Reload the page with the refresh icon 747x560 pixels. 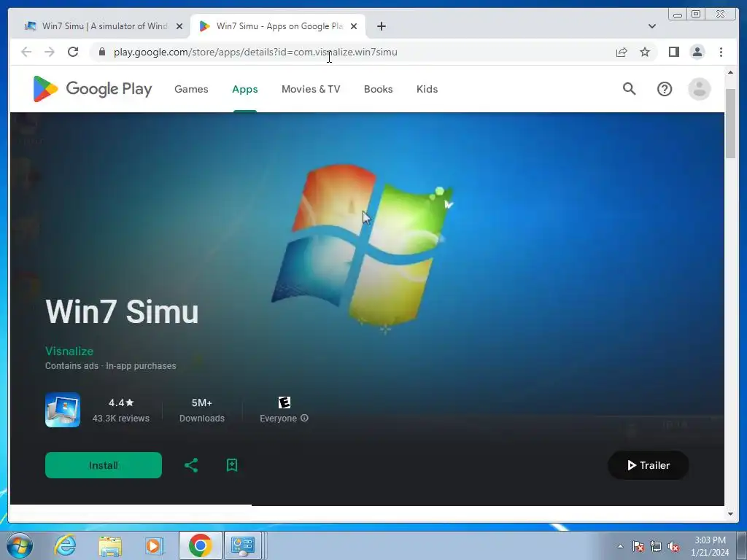73,52
